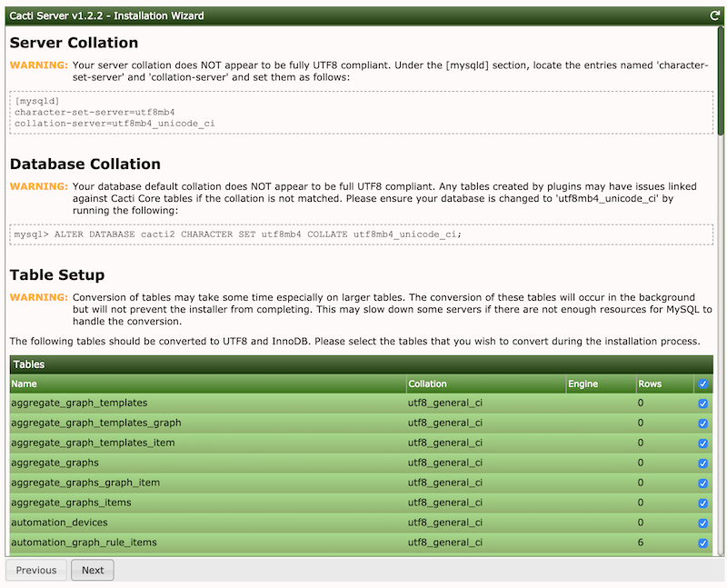Click the aggregate_graphs_items table name
This screenshot has height=588, width=727.
71,503
